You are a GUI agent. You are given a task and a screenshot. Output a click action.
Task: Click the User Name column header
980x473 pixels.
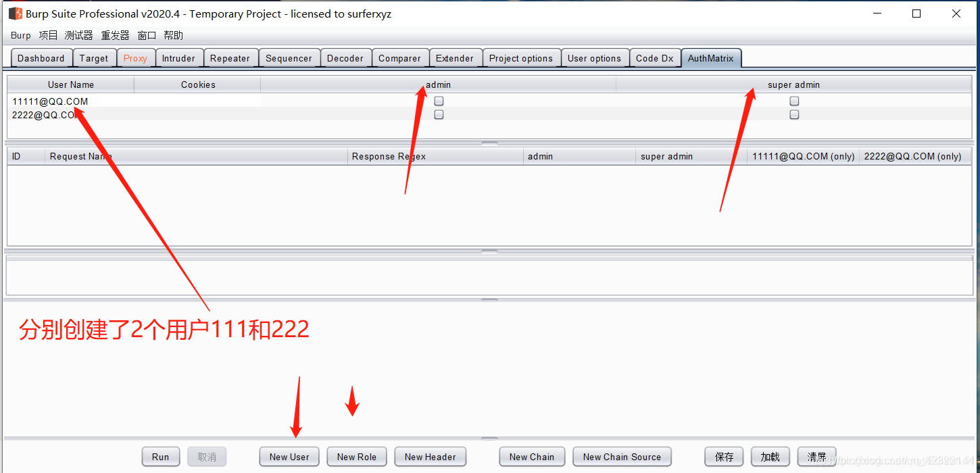71,84
